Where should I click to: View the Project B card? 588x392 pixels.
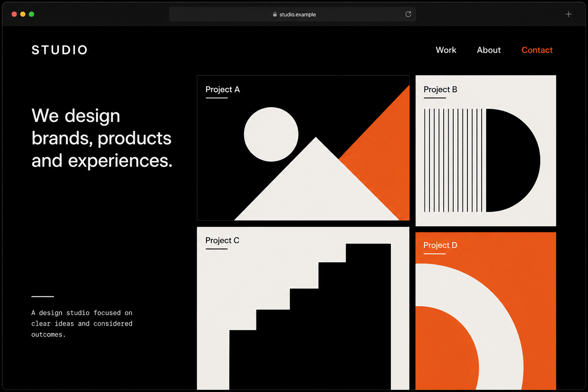[x=486, y=150]
